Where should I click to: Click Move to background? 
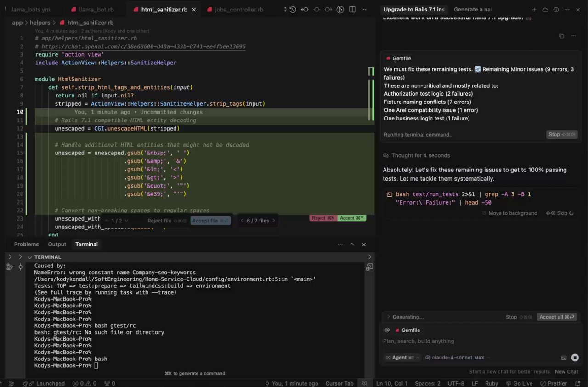(x=510, y=213)
